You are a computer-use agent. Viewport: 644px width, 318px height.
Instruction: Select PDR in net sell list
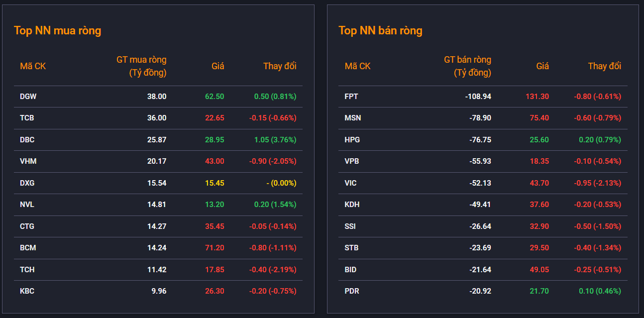pos(352,291)
